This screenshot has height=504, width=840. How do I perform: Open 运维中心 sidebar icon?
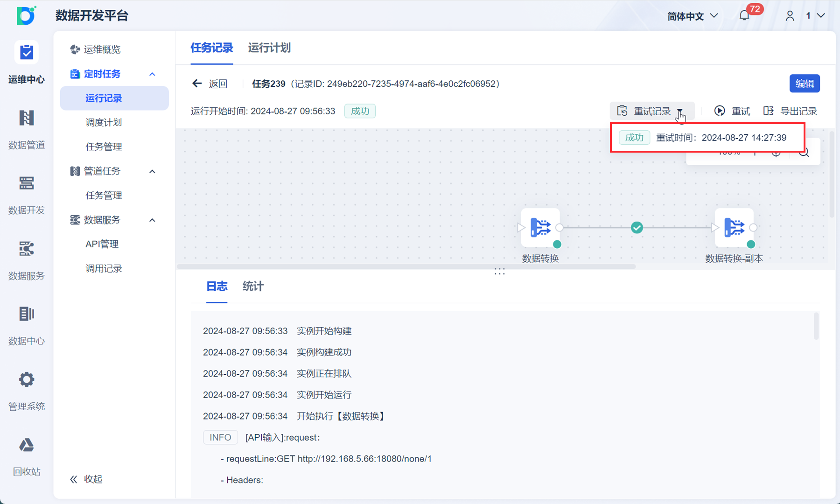27,52
